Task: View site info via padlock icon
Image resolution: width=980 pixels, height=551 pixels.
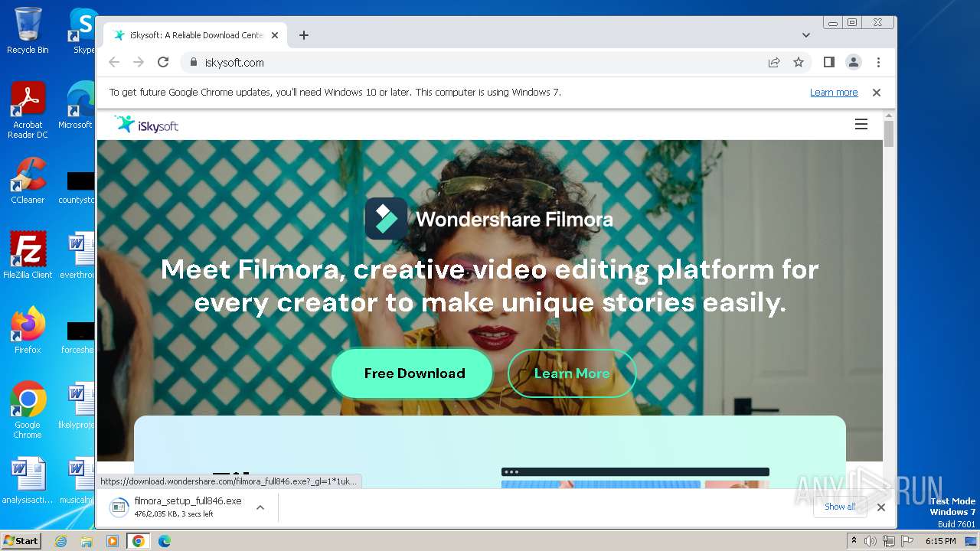Action: (x=194, y=63)
